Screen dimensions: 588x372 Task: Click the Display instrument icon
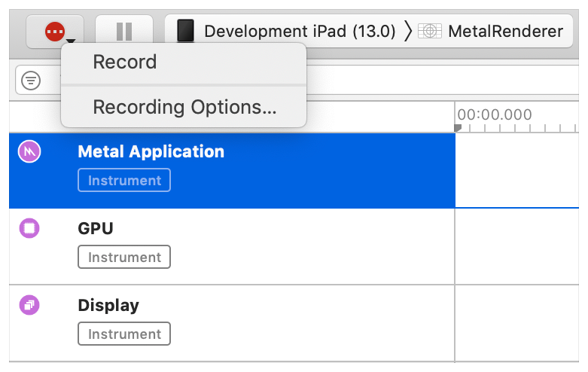tap(29, 305)
